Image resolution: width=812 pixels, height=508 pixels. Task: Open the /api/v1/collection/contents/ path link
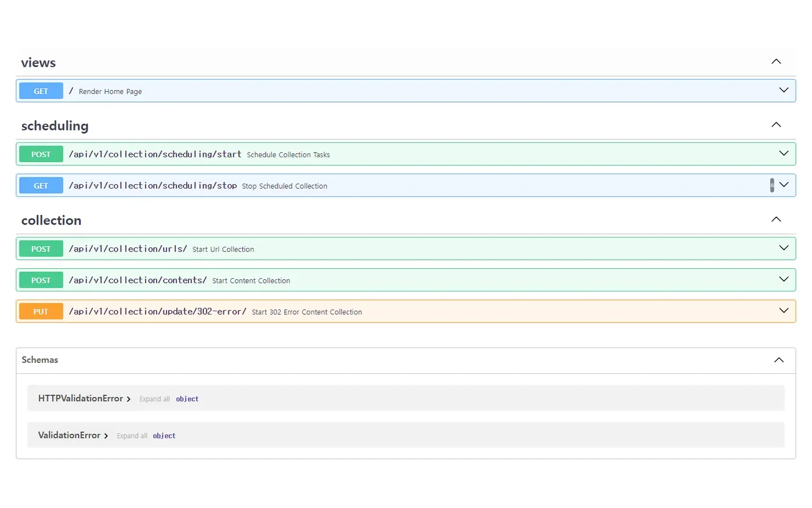(137, 280)
